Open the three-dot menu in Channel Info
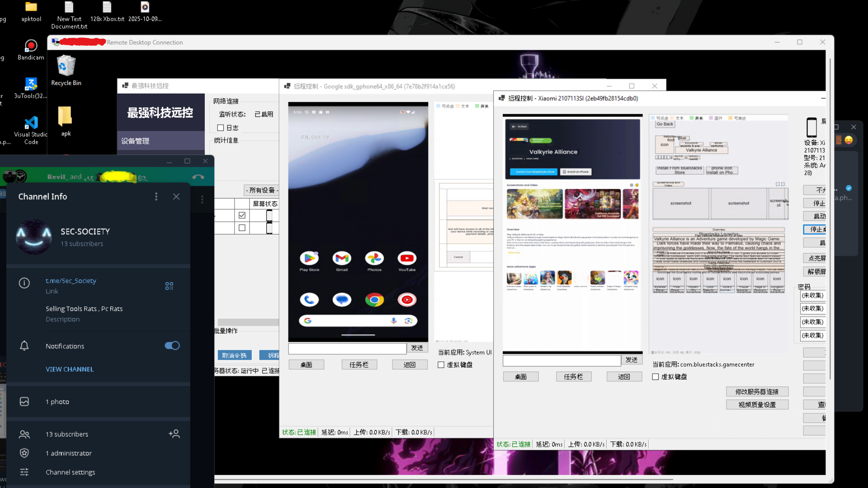 156,197
